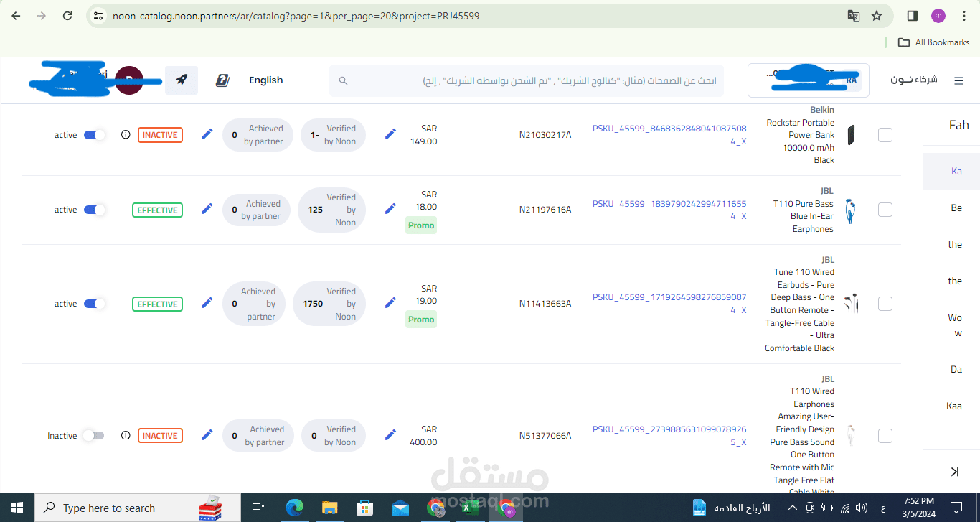Select the Wow item in the sidebar
Screen dimensions: 980x522
956,325
